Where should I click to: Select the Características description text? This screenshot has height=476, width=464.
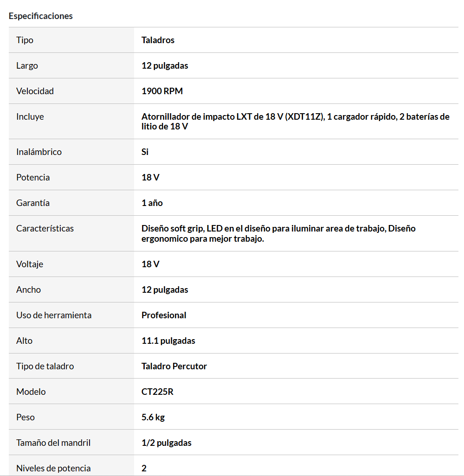click(278, 233)
